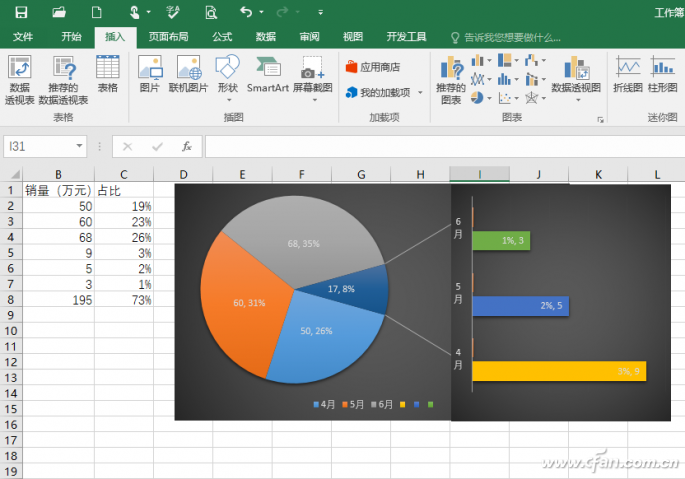Select cell containing 195
This screenshot has width=685, height=479.
[59, 300]
